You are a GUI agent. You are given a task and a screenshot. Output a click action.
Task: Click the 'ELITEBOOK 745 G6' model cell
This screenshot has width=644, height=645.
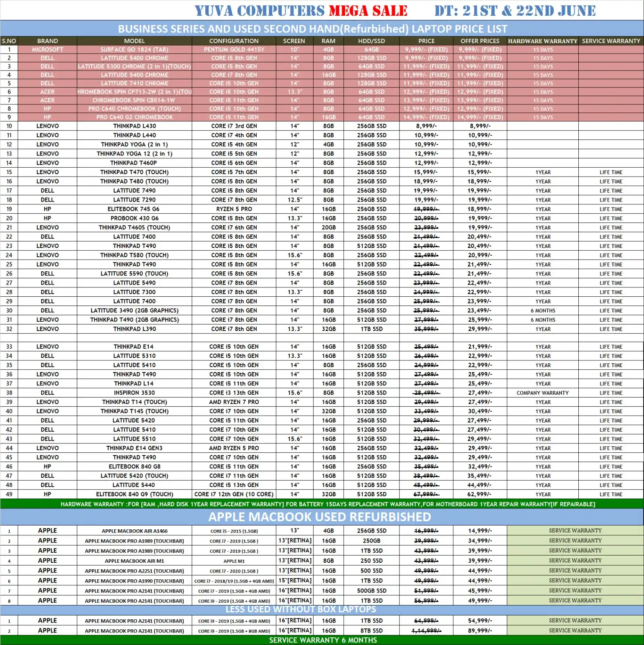click(135, 209)
